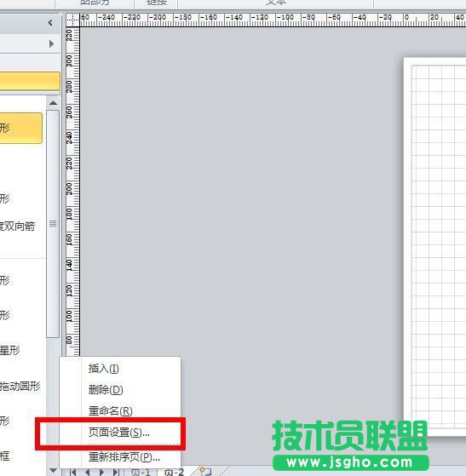Go to the last page with the navigation arrow
The image size is (466, 476).
click(x=116, y=473)
